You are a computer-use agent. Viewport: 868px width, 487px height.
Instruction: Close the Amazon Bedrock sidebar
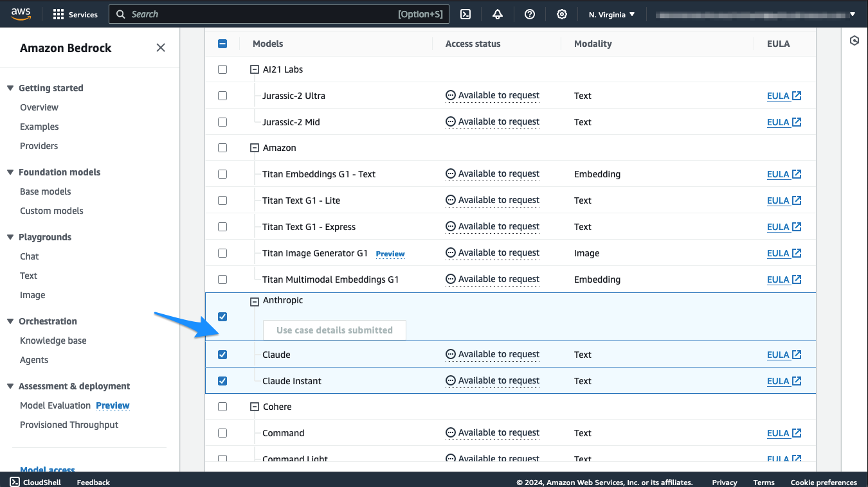tap(161, 48)
